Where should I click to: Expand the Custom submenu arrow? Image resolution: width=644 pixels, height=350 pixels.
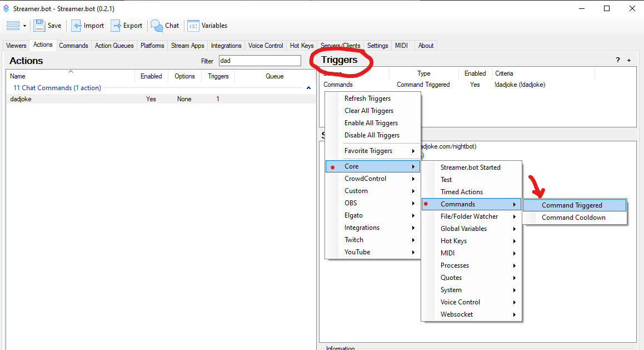tap(413, 191)
